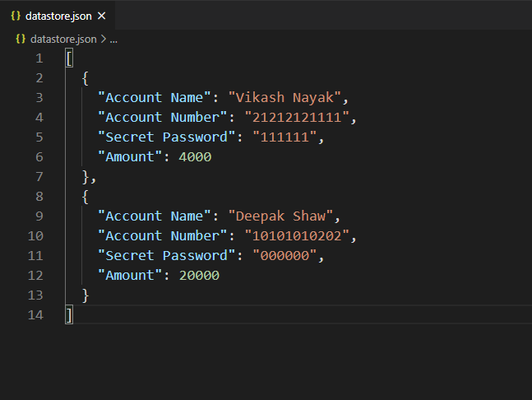Viewport: 532px width, 400px height.
Task: Close the datastore.json editor tab
Action: [x=100, y=15]
